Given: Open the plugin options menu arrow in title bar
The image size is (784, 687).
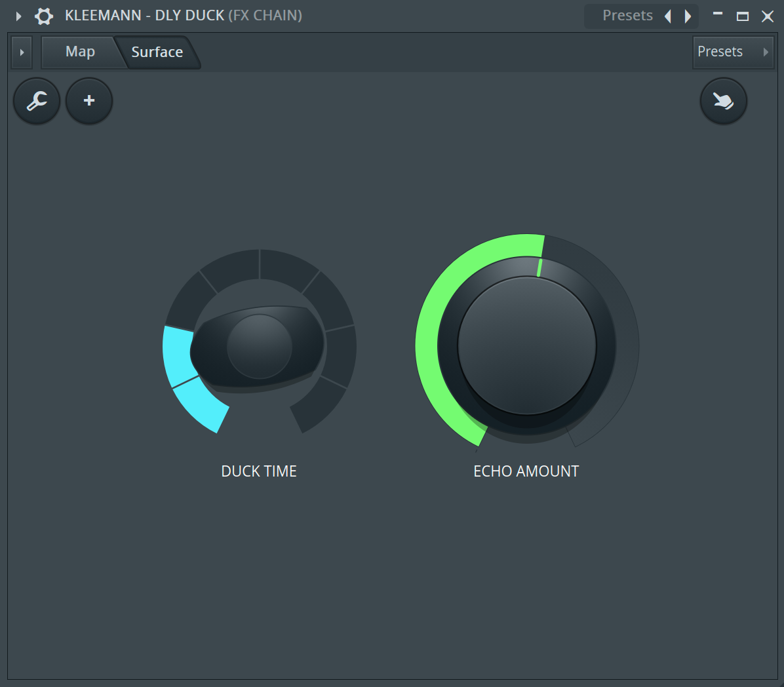Looking at the screenshot, I should point(18,16).
